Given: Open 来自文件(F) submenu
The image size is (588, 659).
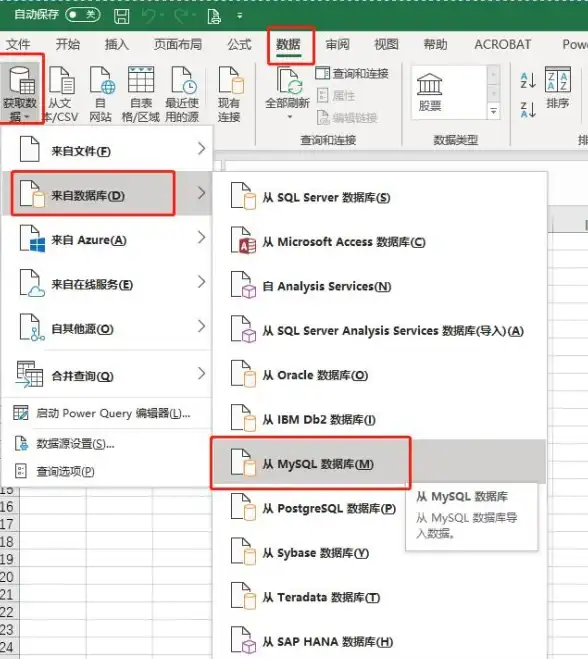Looking at the screenshot, I should [107, 149].
